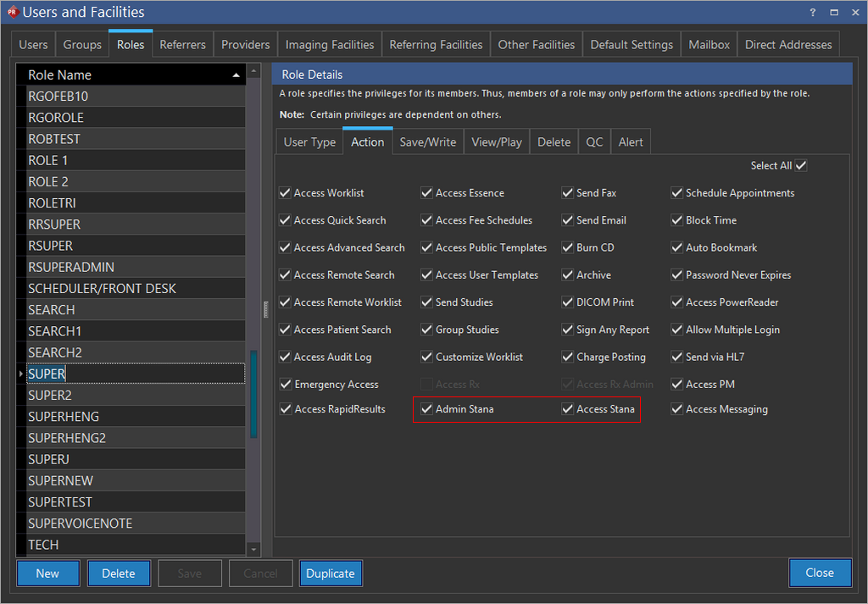Open the Save/Write privileges tab
This screenshot has width=868, height=604.
pyautogui.click(x=427, y=142)
